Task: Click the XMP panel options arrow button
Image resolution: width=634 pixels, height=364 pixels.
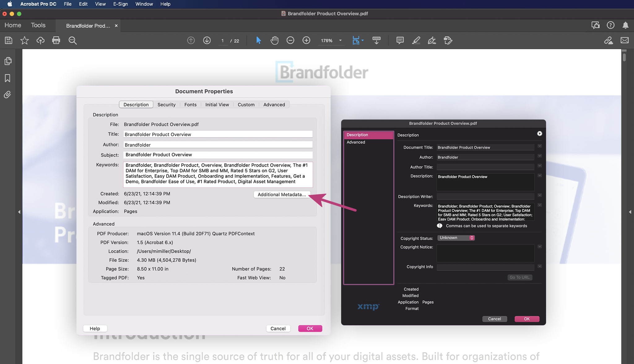Action: click(x=540, y=133)
